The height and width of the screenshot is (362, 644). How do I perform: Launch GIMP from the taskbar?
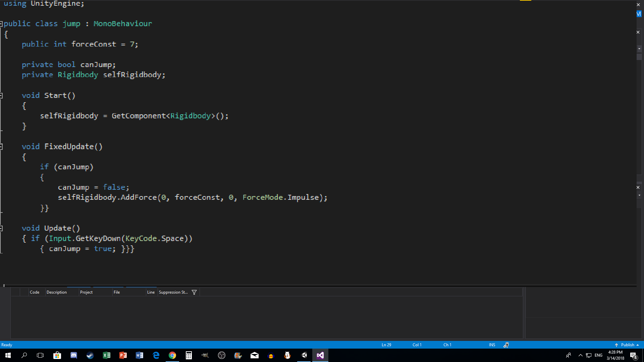[x=205, y=355]
